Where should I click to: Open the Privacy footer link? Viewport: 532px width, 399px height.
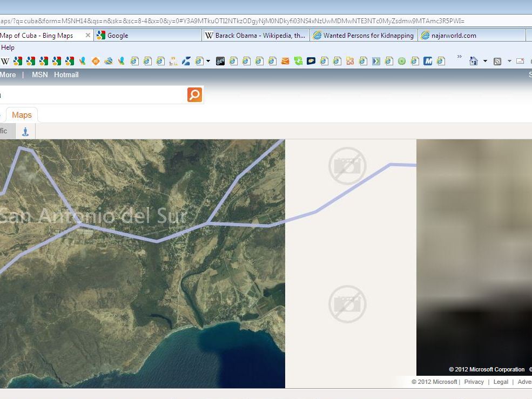[474, 382]
